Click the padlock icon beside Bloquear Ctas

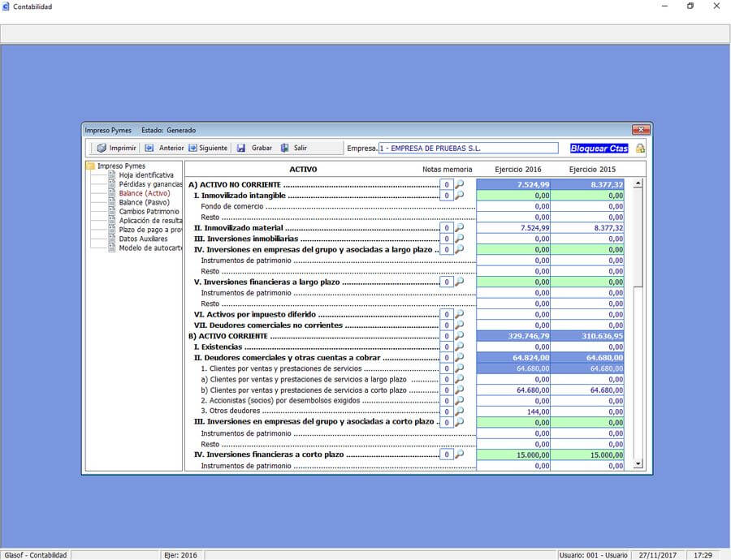pyautogui.click(x=638, y=148)
